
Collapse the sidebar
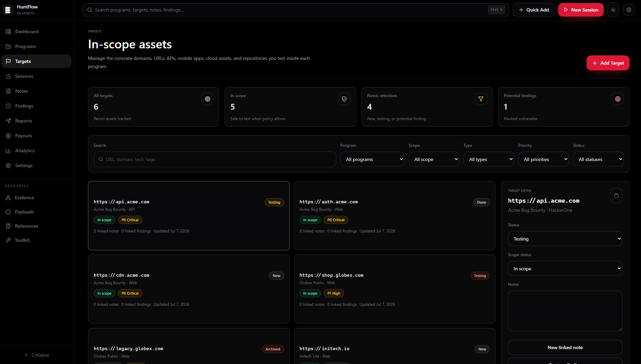click(37, 355)
